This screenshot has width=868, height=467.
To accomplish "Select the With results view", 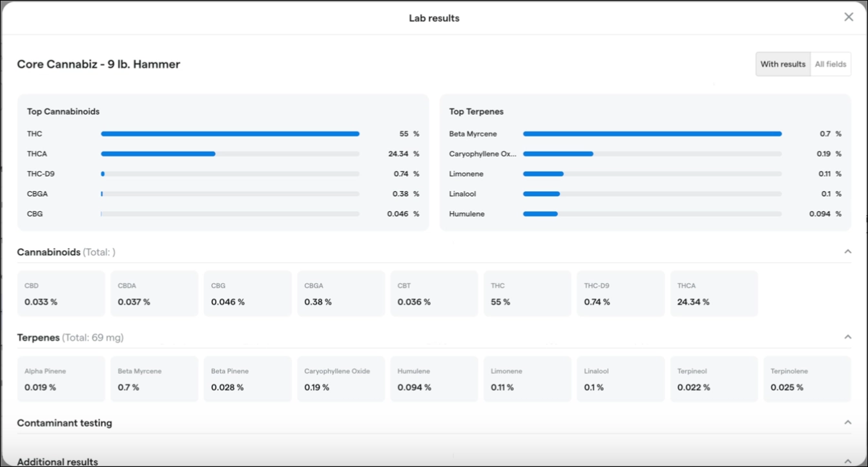I will tap(783, 64).
